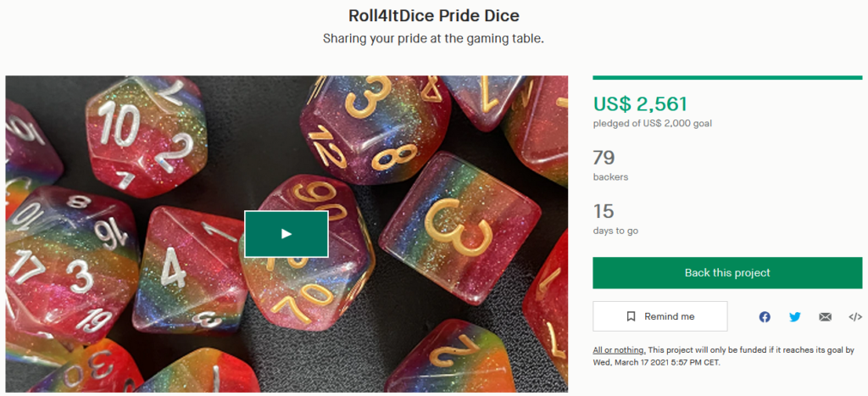Share via the email envelope icon
The height and width of the screenshot is (396, 868).
825,317
